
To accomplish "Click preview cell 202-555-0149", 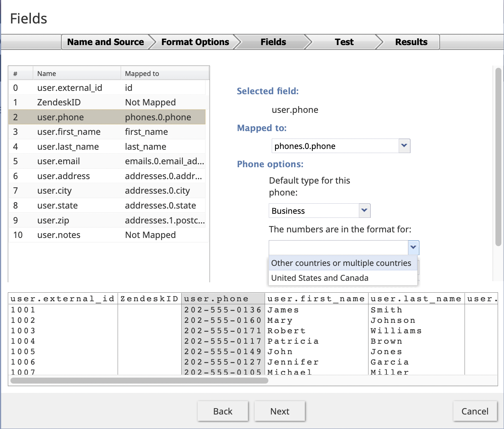I will point(223,352).
